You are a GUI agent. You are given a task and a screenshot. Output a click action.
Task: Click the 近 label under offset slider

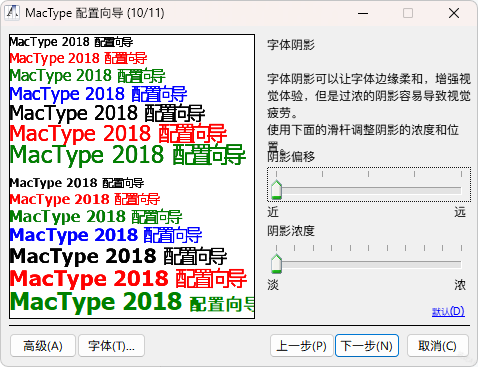(x=273, y=212)
